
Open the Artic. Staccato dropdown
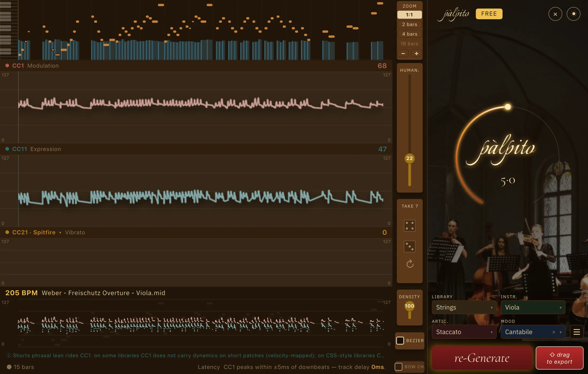point(464,332)
